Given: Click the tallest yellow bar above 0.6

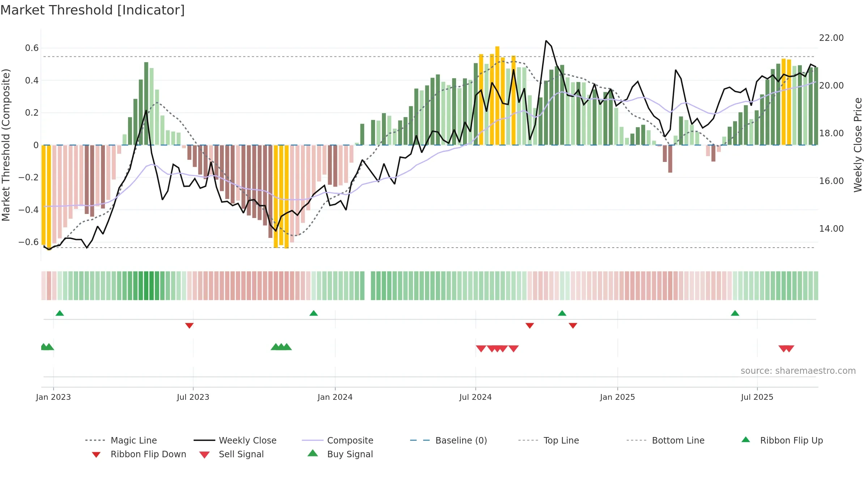Looking at the screenshot, I should point(497,95).
